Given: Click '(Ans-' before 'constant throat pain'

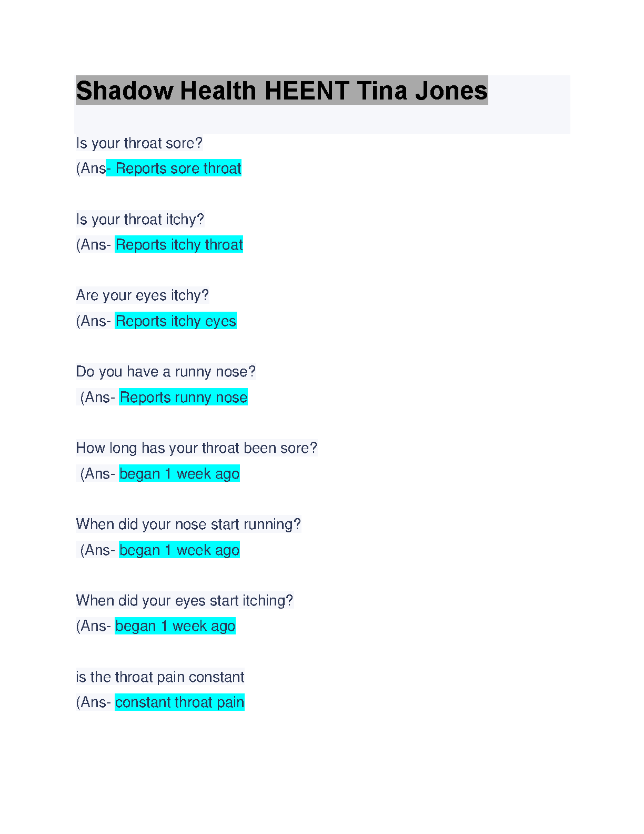Looking at the screenshot, I should [94, 702].
